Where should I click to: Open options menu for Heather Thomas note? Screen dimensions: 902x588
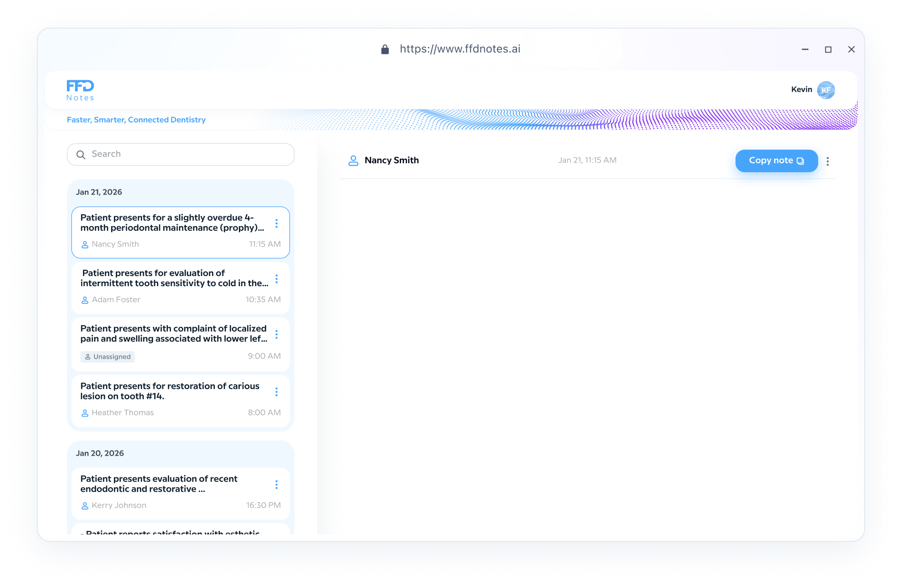(276, 392)
